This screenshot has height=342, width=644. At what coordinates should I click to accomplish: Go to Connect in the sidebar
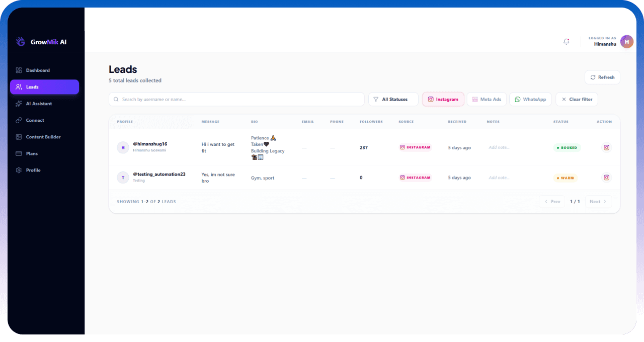[44, 120]
